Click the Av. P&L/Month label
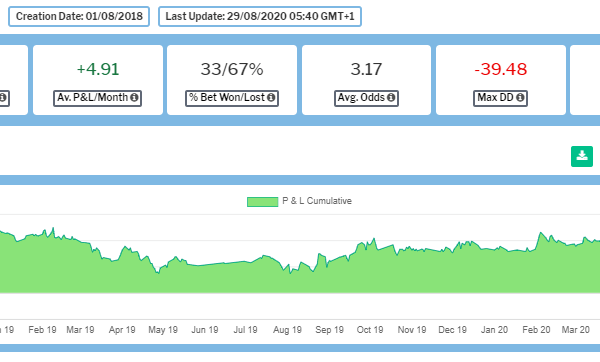Screen dimensions: 600x362 tap(98, 98)
